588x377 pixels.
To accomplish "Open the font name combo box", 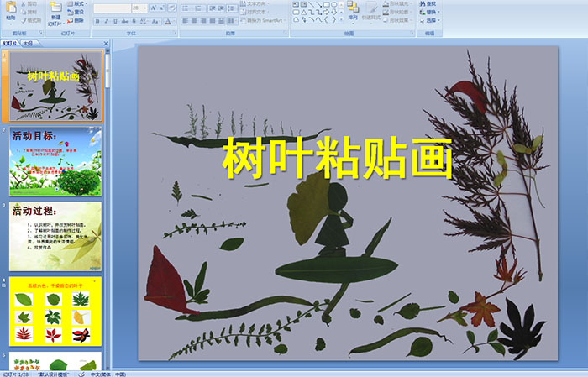I will (x=112, y=8).
